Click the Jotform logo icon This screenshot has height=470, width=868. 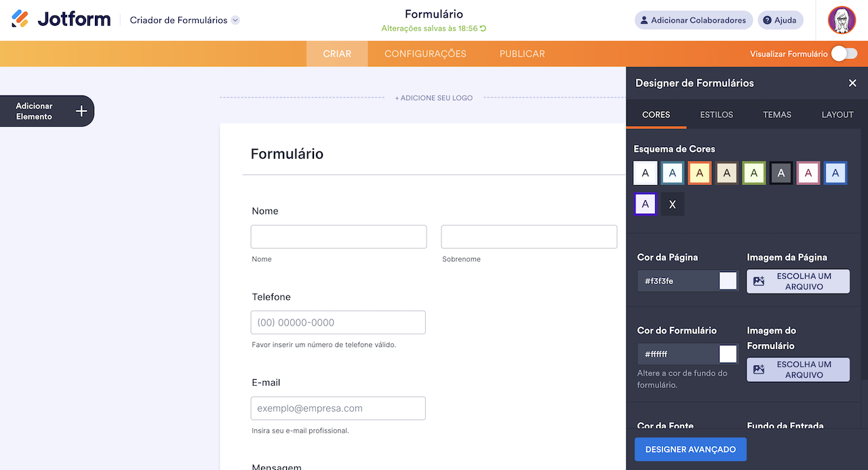click(20, 18)
